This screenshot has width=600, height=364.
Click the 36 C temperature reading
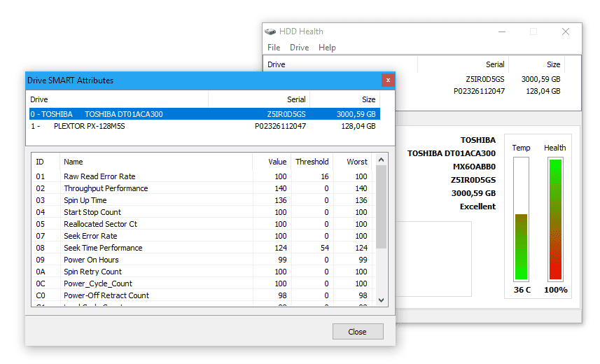click(522, 290)
